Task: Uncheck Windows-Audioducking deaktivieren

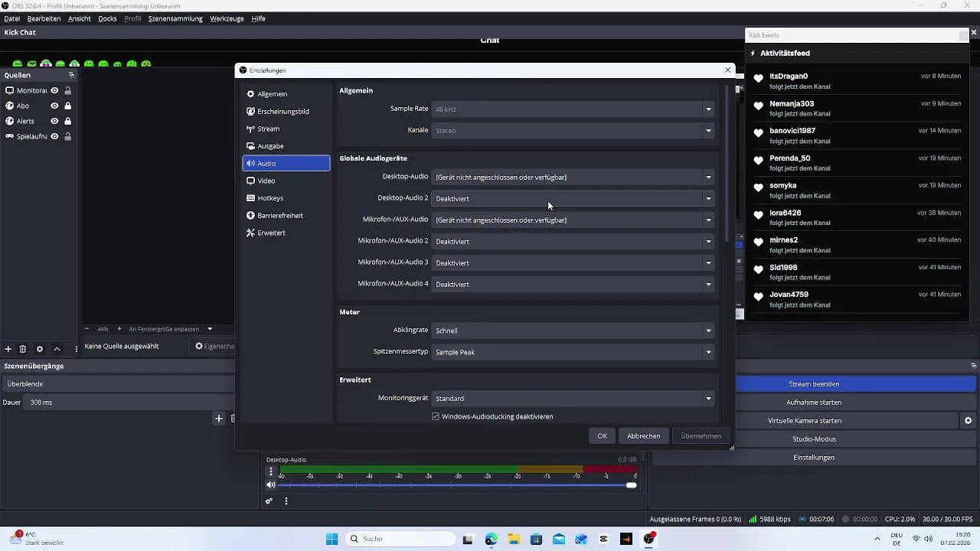Action: (436, 416)
